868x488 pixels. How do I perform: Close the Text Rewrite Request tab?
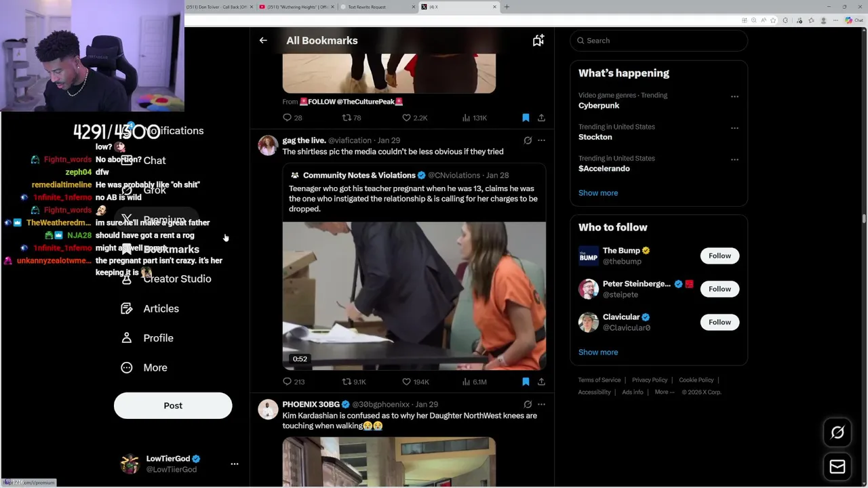tap(414, 7)
